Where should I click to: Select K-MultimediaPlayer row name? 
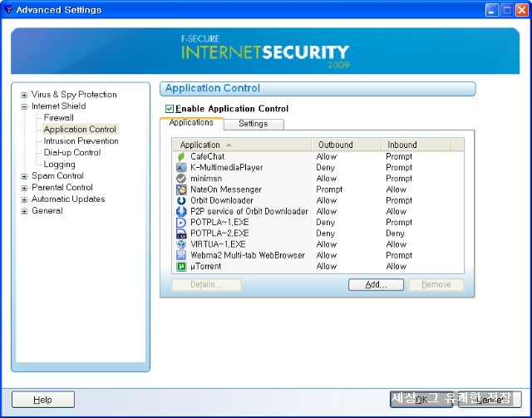click(x=227, y=168)
